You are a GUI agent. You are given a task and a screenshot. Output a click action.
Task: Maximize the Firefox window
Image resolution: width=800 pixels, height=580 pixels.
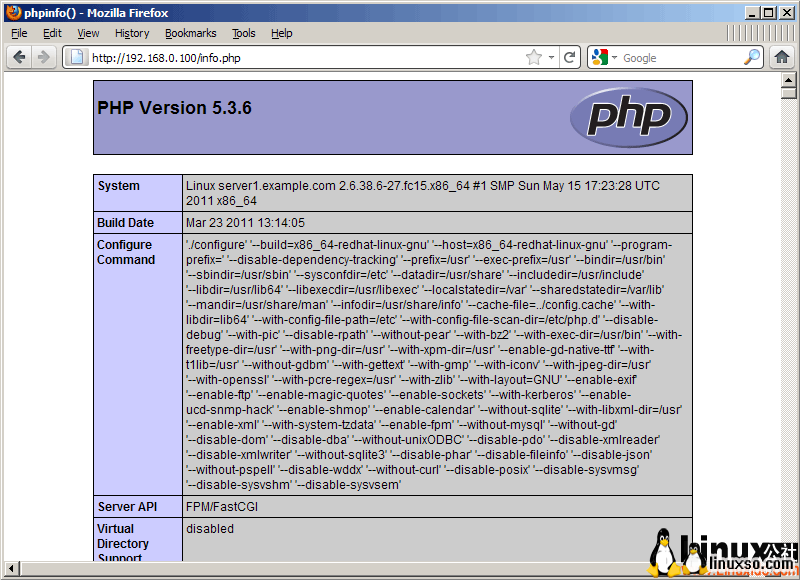click(768, 12)
